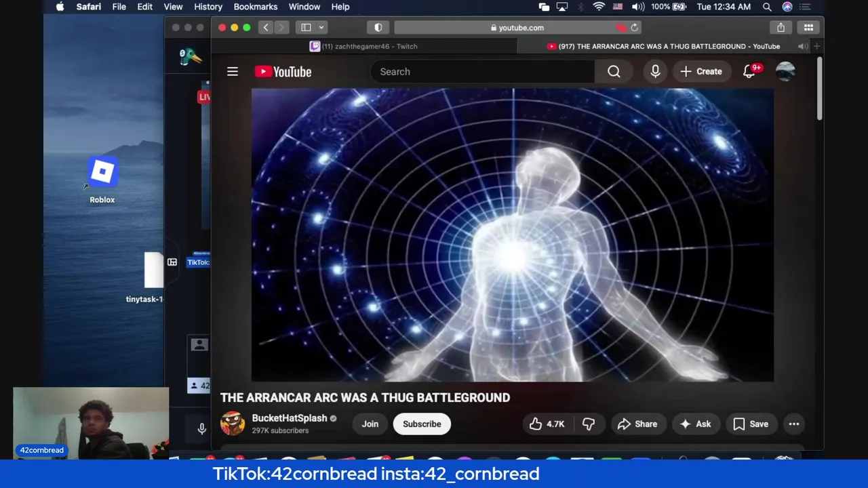Click the Create button

click(x=701, y=71)
